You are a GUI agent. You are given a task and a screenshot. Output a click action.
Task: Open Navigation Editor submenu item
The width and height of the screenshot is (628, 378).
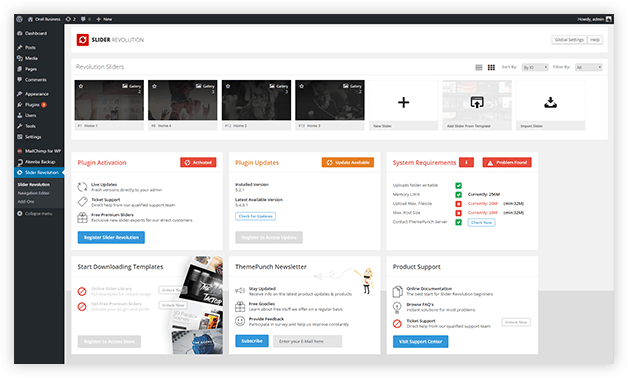tap(33, 193)
